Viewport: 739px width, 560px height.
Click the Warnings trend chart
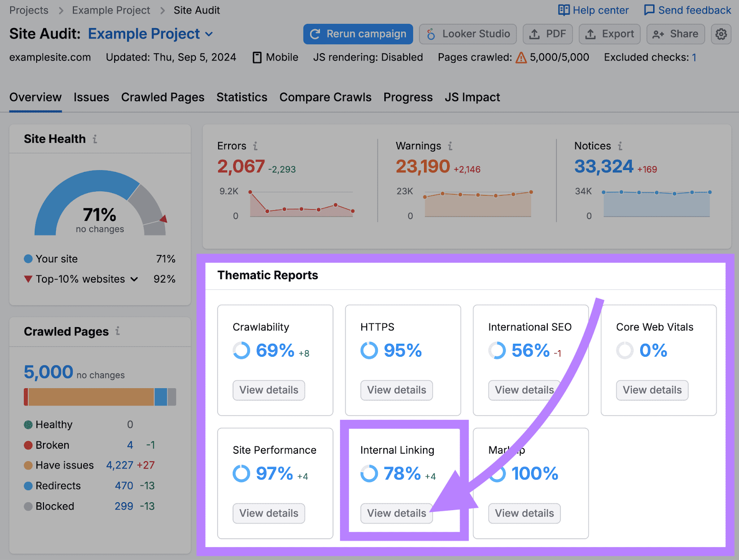[478, 204]
